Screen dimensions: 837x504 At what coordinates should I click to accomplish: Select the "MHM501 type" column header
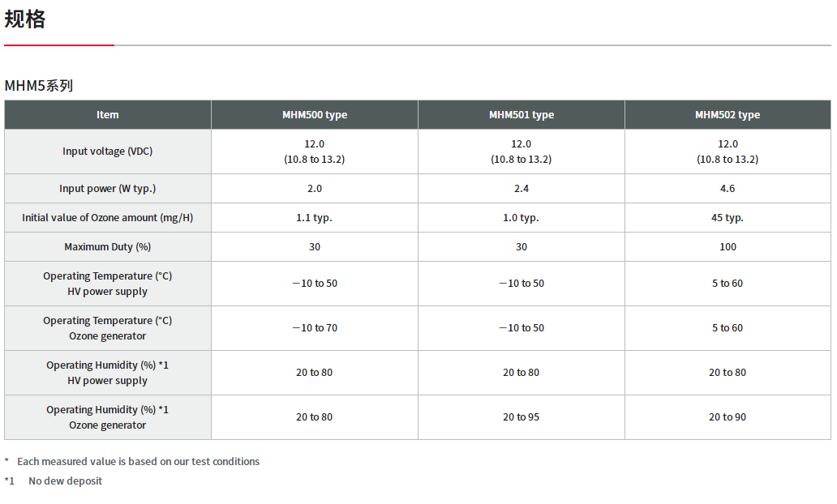click(522, 115)
